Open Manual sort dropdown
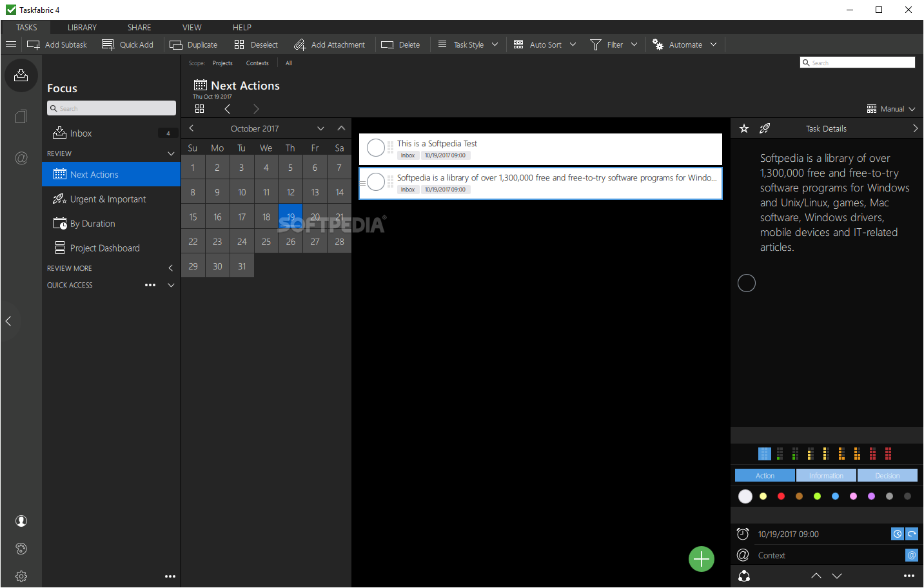The height and width of the screenshot is (588, 924). [x=891, y=109]
